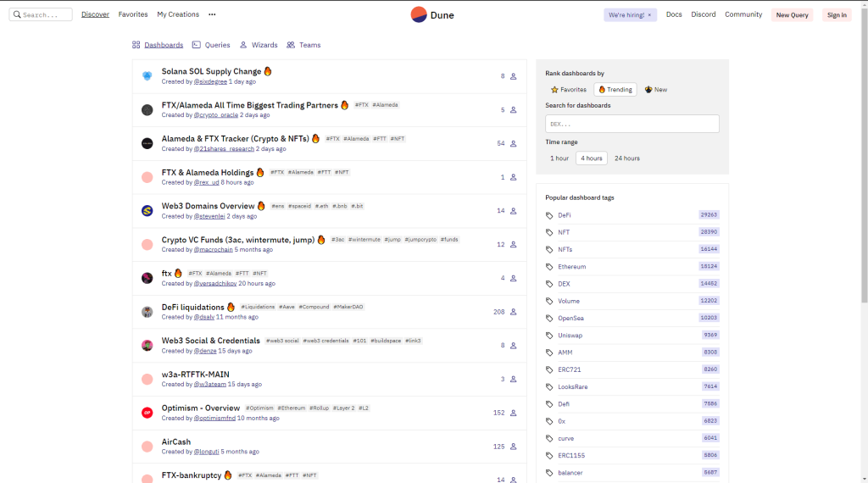Viewport: 868px width, 483px height.
Task: Click tag icon next to DeFi
Action: coord(549,215)
